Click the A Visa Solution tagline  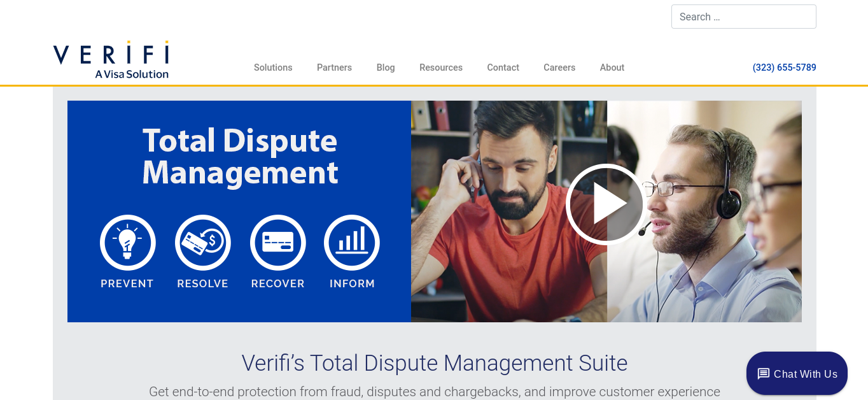[132, 74]
